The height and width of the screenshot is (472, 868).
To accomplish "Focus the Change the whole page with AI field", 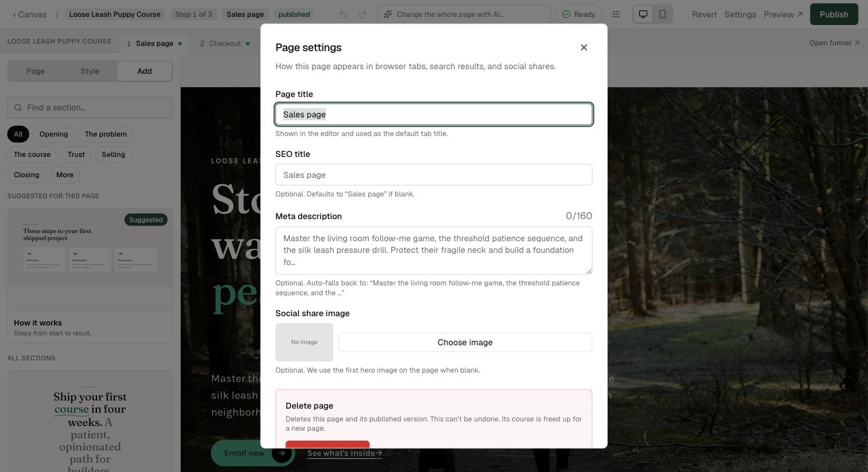I will point(464,14).
